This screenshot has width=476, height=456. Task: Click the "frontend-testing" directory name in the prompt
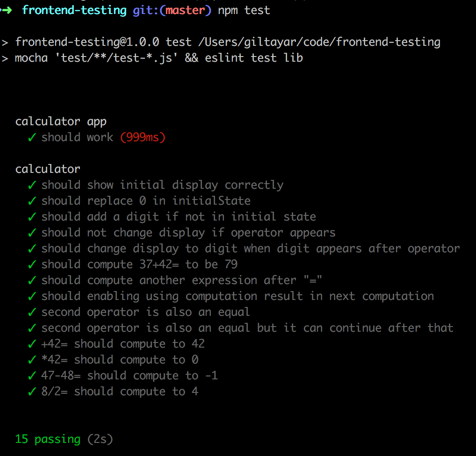[x=74, y=10]
